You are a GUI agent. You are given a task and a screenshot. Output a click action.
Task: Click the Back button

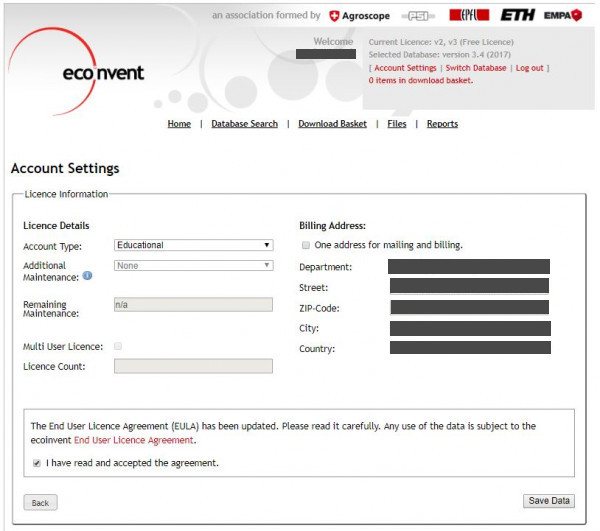click(x=41, y=503)
